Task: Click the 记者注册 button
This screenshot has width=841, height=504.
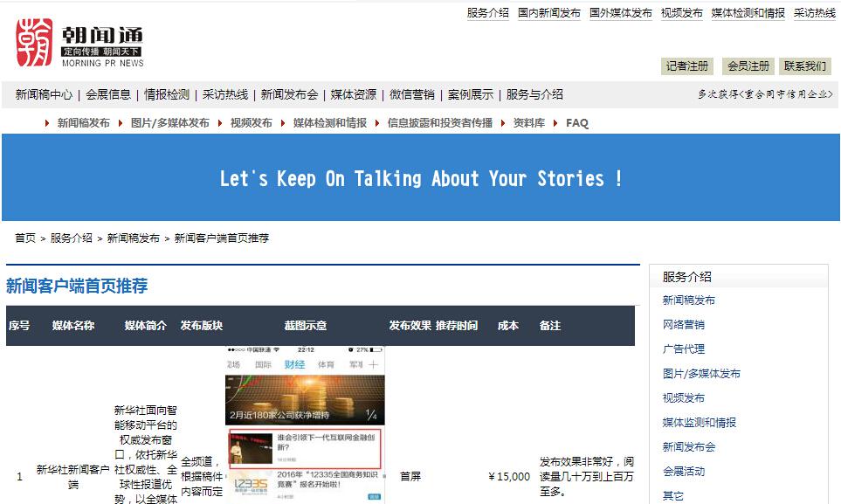Action: pyautogui.click(x=687, y=66)
